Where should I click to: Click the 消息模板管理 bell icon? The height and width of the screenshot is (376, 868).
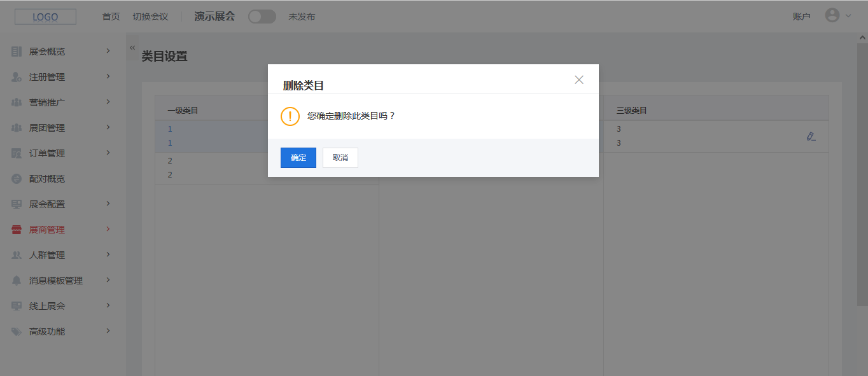click(17, 281)
